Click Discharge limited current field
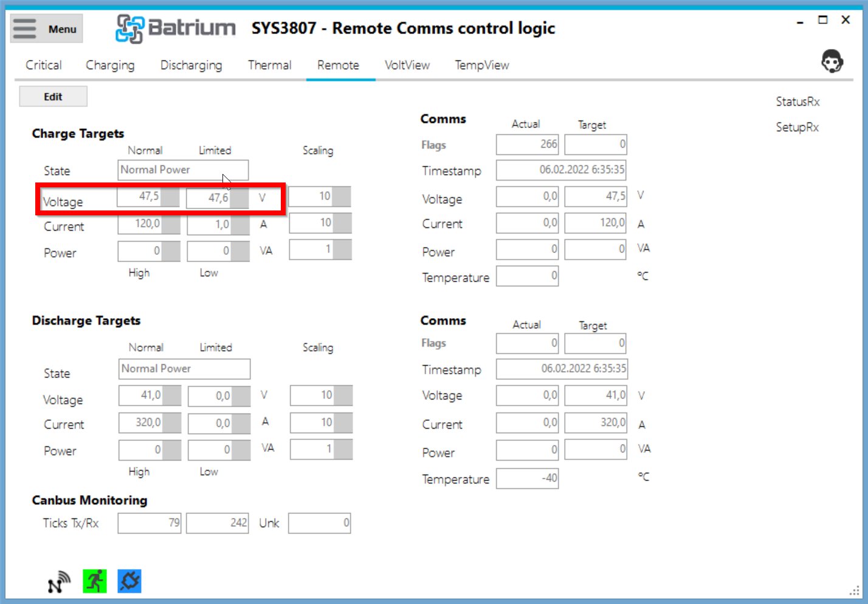This screenshot has width=868, height=604. [219, 423]
